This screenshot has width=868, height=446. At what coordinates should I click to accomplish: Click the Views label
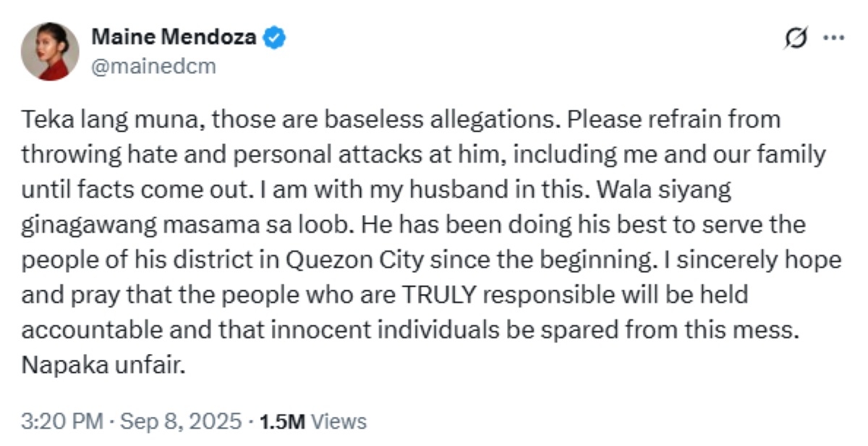click(341, 421)
